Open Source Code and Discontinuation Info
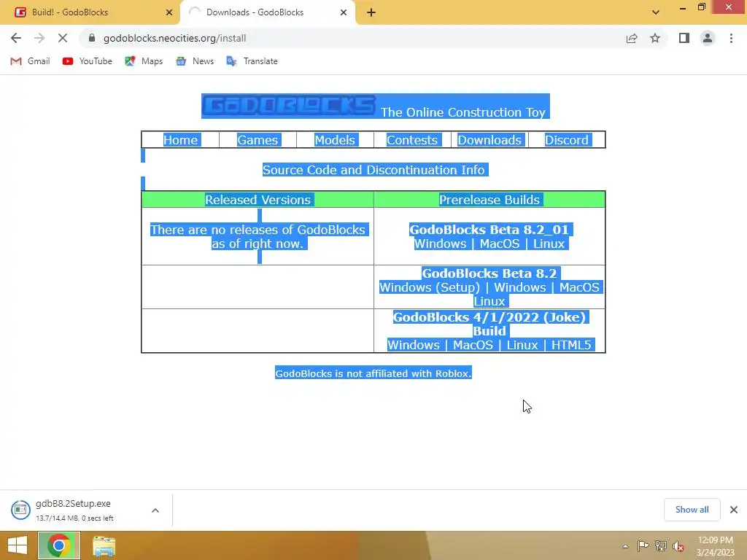The height and width of the screenshot is (560, 747). pyautogui.click(x=373, y=170)
